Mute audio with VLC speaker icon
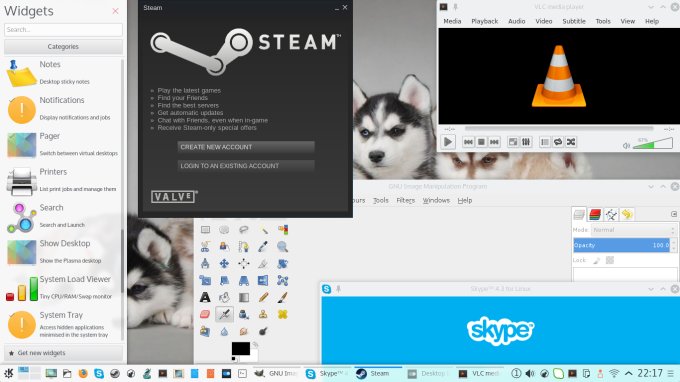This screenshot has height=382, width=680. coord(626,146)
